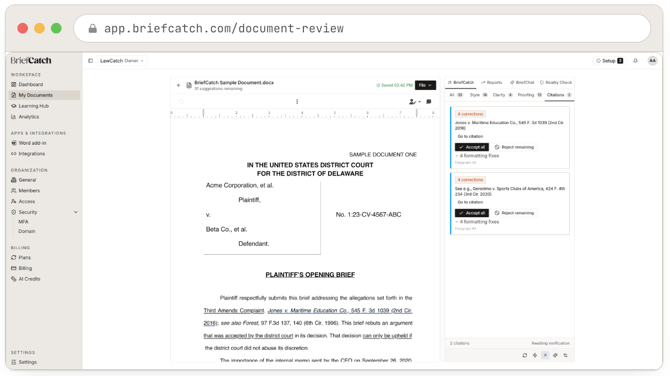Click the left margin marker on the ruler

tap(203, 113)
